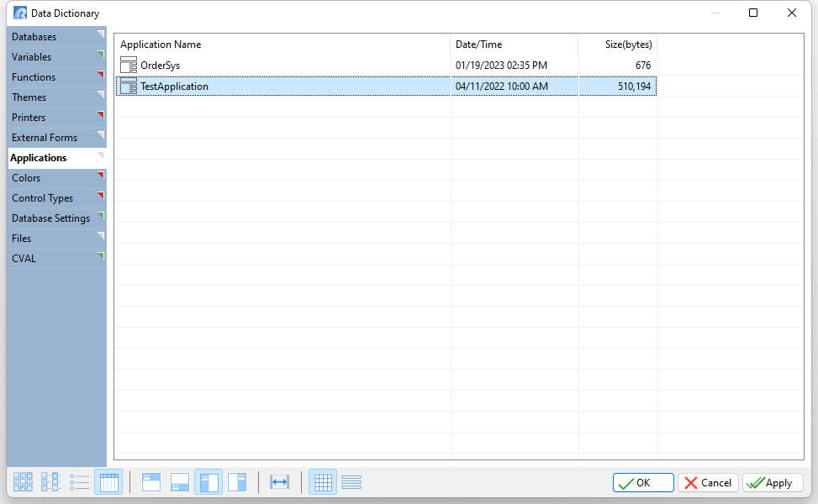This screenshot has height=504, width=818.
Task: Open the Themes tab
Action: pyautogui.click(x=57, y=97)
